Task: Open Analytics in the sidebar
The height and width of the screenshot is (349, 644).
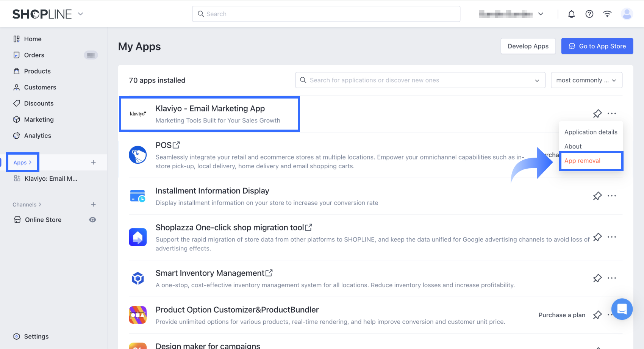Action: click(x=38, y=136)
